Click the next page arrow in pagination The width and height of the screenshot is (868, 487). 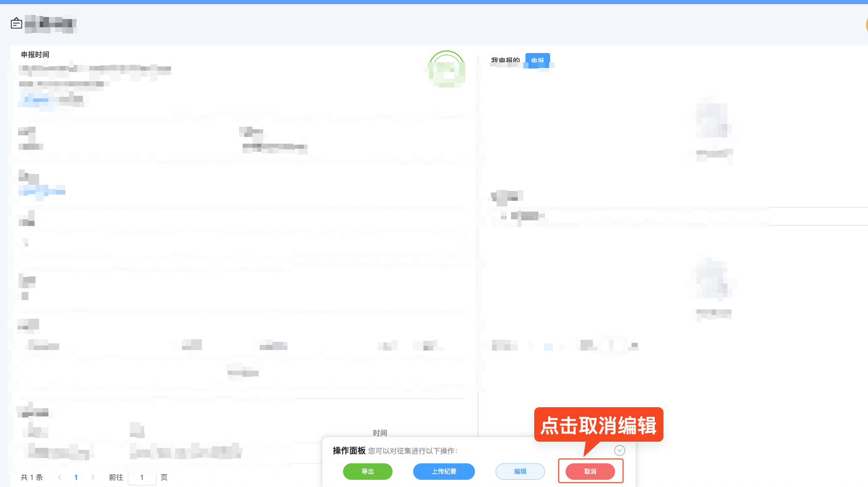93,477
